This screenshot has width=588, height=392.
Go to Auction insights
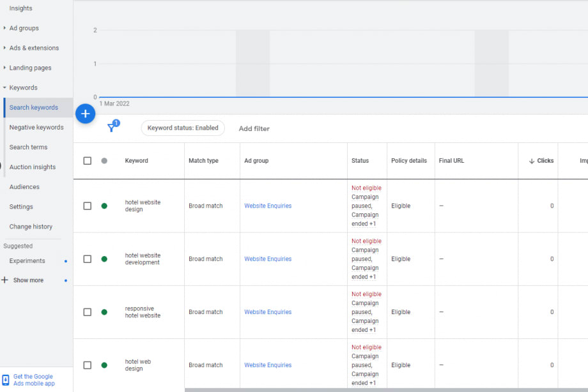coord(32,167)
